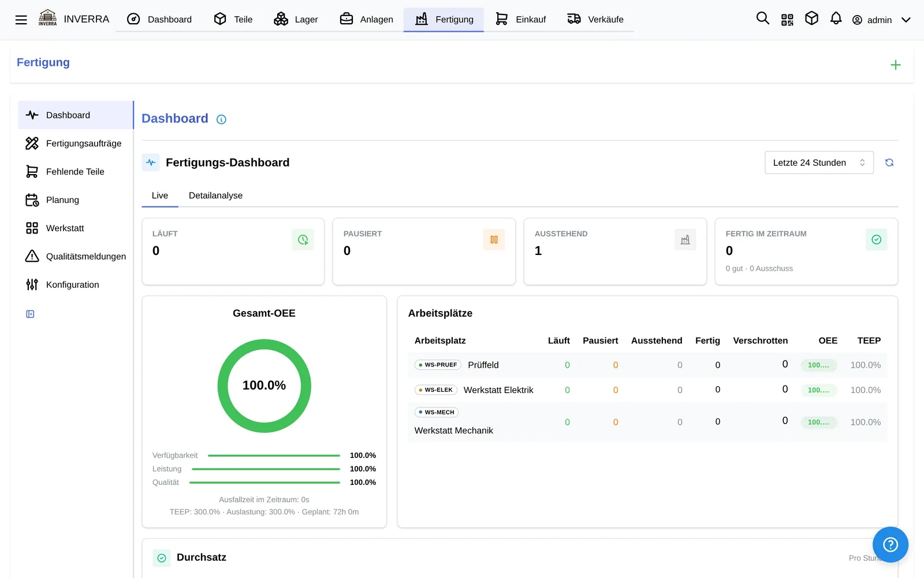Open Einkauf in the top navigation
The height and width of the screenshot is (578, 924).
pos(520,19)
